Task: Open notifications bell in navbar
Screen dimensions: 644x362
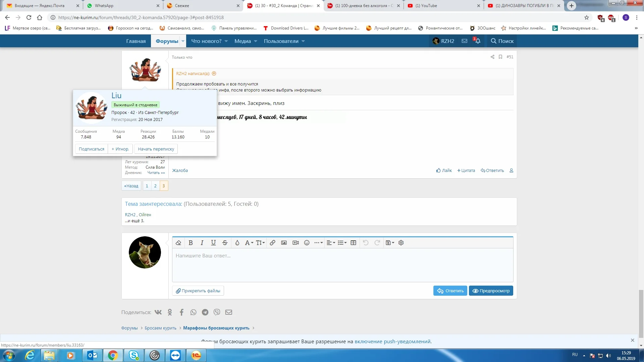Action: [x=478, y=41]
